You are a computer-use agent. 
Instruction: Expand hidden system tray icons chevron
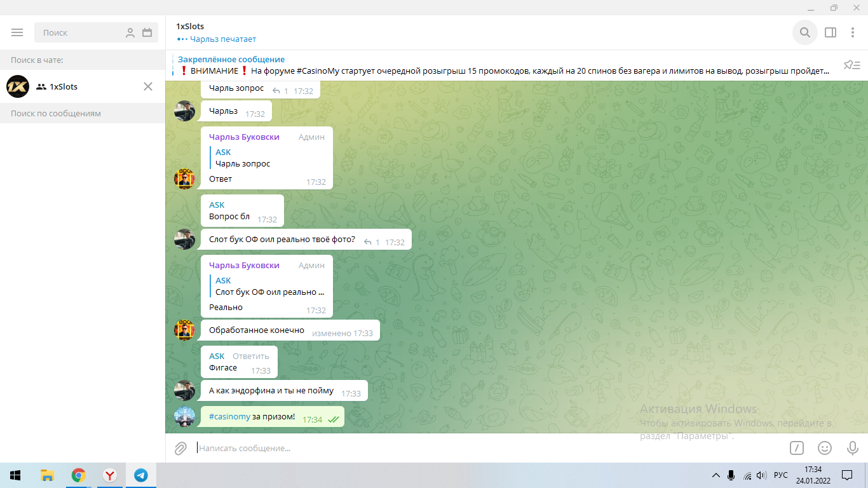(716, 475)
